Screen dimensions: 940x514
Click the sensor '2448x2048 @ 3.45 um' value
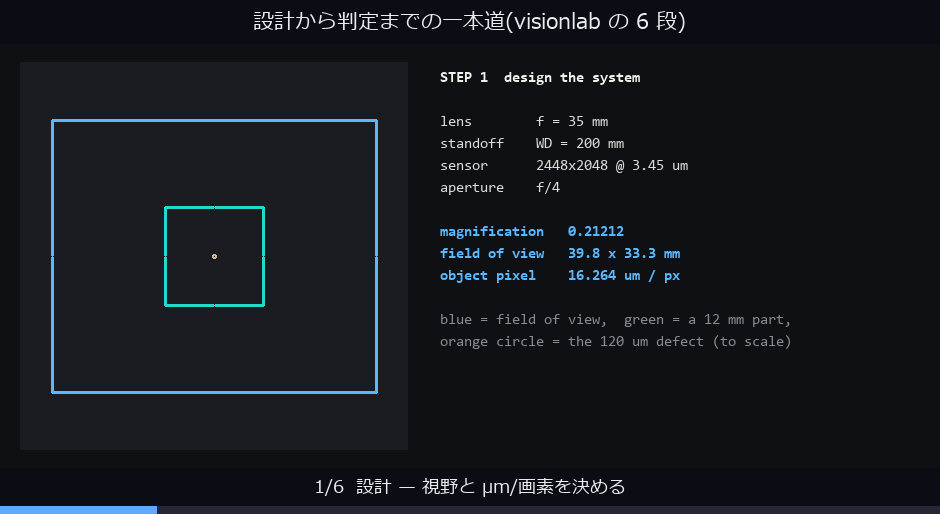[x=611, y=166]
